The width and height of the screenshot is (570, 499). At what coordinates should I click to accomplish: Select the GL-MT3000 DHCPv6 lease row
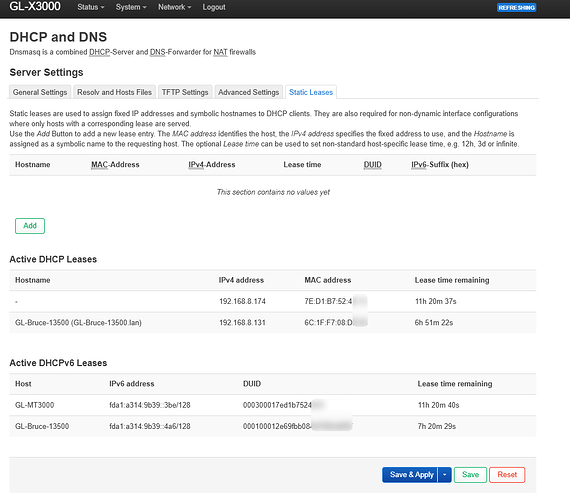click(x=273, y=405)
